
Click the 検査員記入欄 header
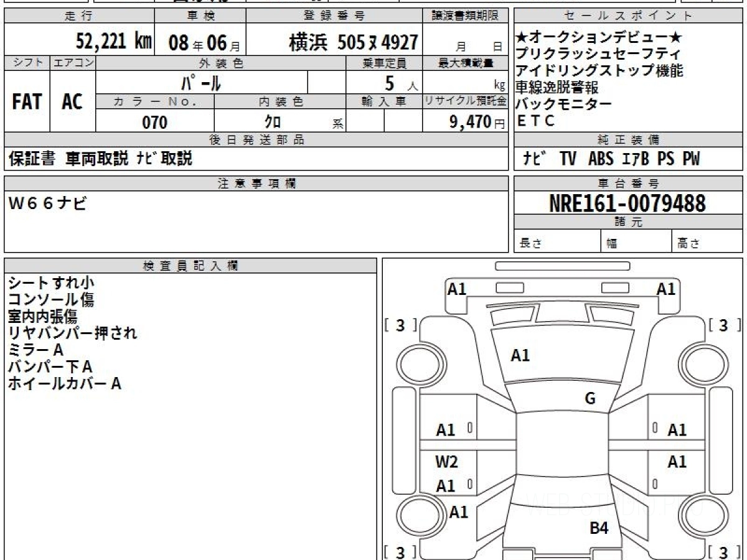pos(190,266)
